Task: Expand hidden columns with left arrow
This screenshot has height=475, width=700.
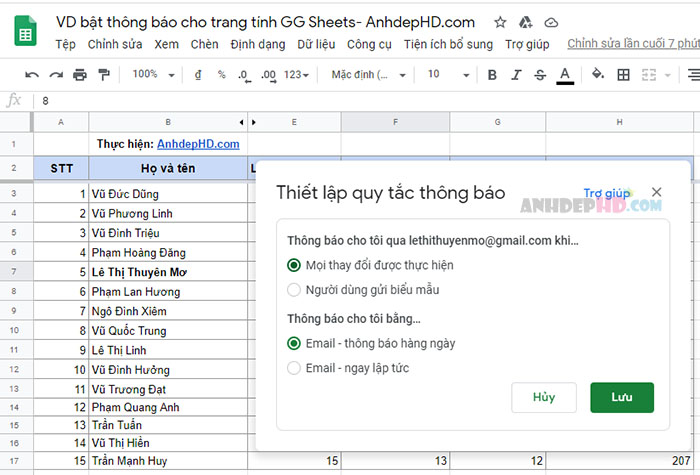Action: (242, 122)
